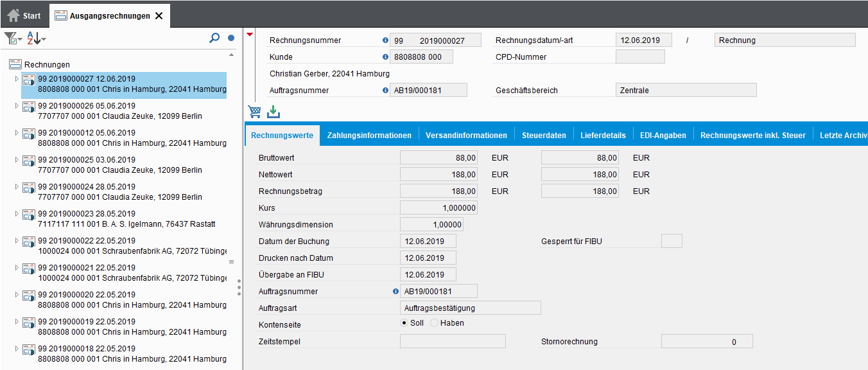Click the CPD-Nummer field
The height and width of the screenshot is (370, 868).
[x=640, y=57]
